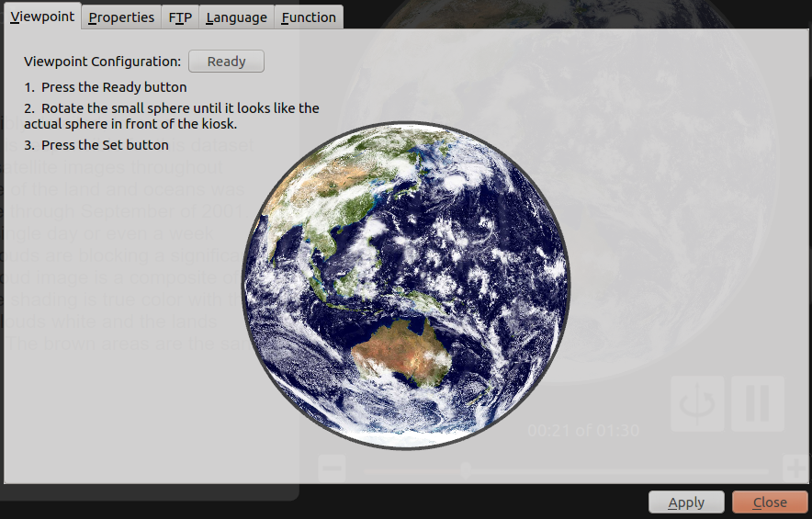Click the Ready button
The image size is (812, 519).
(226, 62)
